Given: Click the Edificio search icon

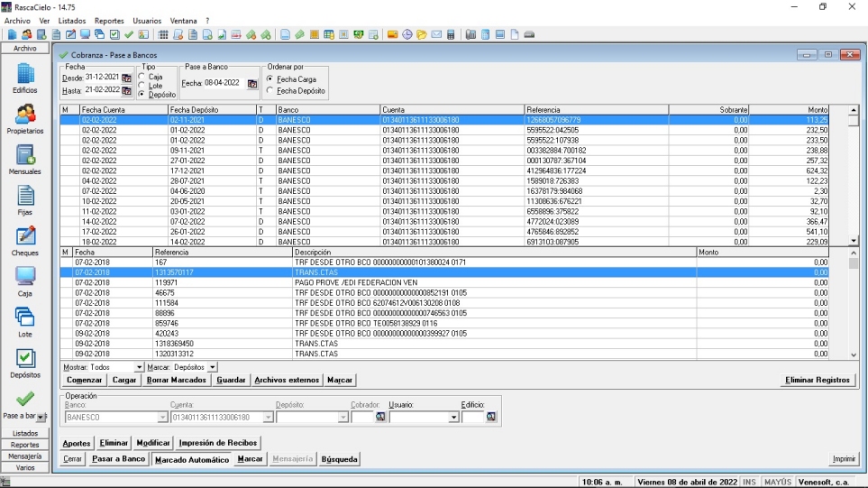Looking at the screenshot, I should click(491, 417).
